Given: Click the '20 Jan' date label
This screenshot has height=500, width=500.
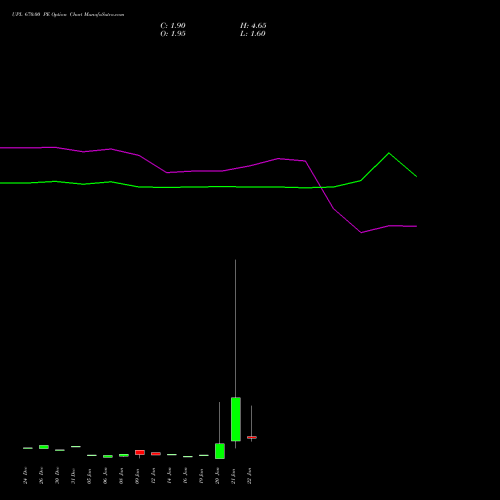Looking at the screenshot, I should (x=218, y=476).
